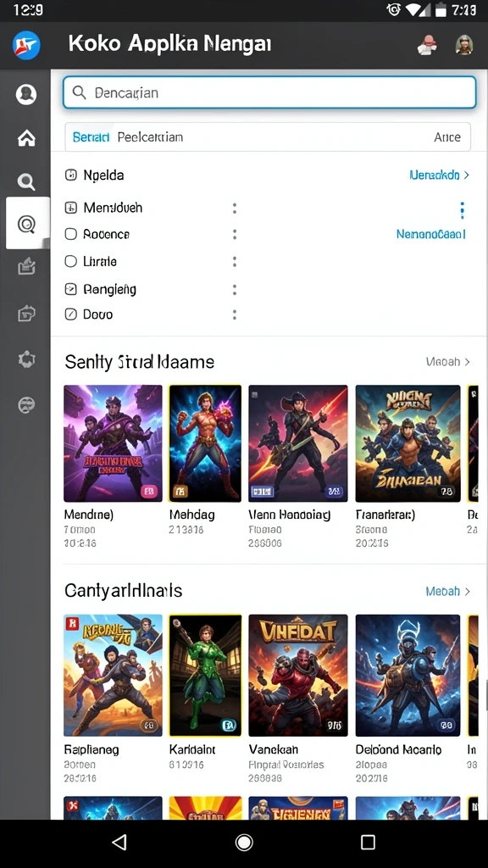Screen dimensions: 488x868
Task: Select the Peelcartian tab
Action: pos(150,137)
